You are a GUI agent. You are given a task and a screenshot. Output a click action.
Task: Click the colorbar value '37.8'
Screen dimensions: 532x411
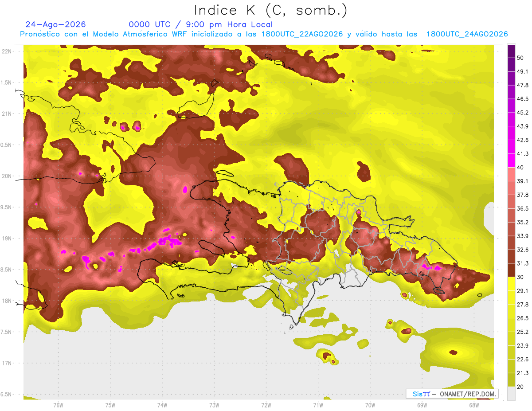tap(524, 195)
